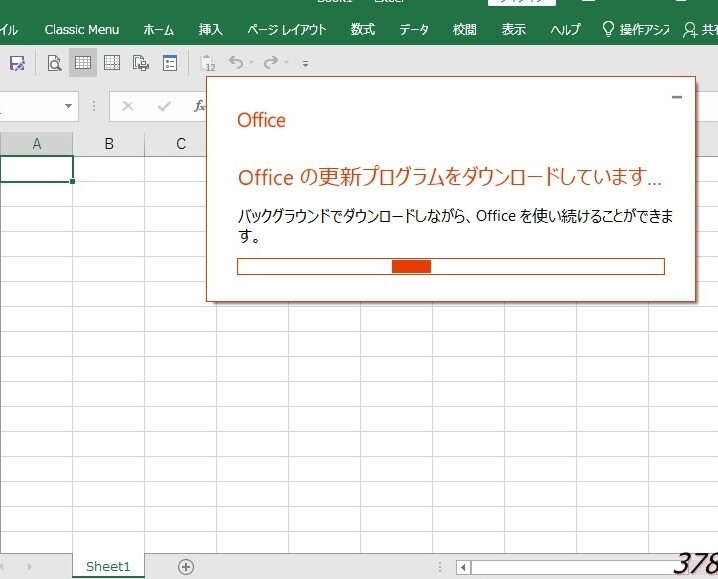Open the Customize Quick Access Toolbar dropdown
The image size is (718, 579).
coord(305,64)
